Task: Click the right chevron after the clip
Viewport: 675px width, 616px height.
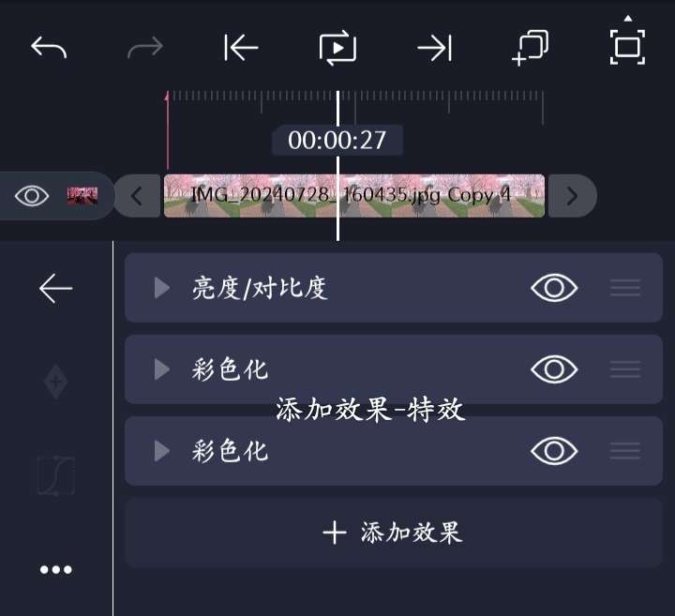Action: tap(572, 196)
